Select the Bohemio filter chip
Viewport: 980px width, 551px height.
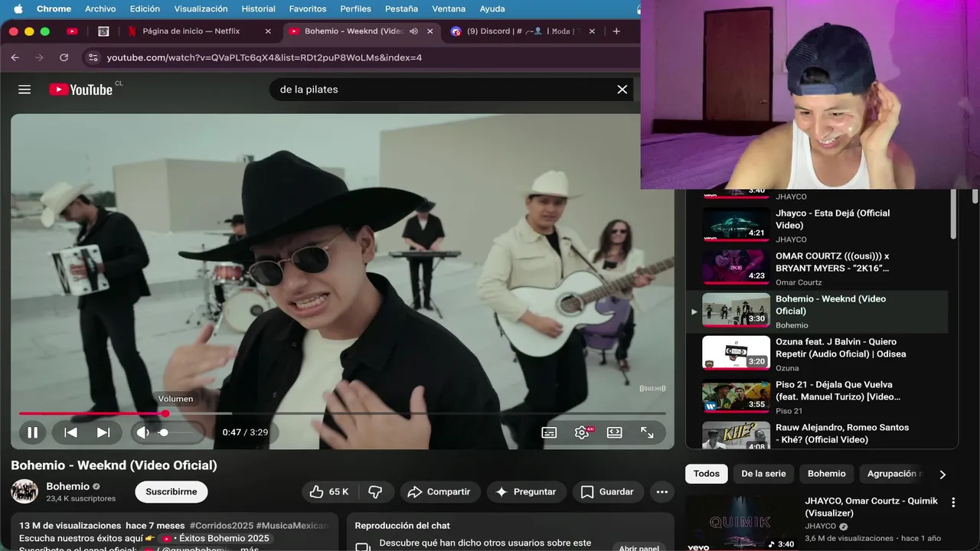(827, 474)
